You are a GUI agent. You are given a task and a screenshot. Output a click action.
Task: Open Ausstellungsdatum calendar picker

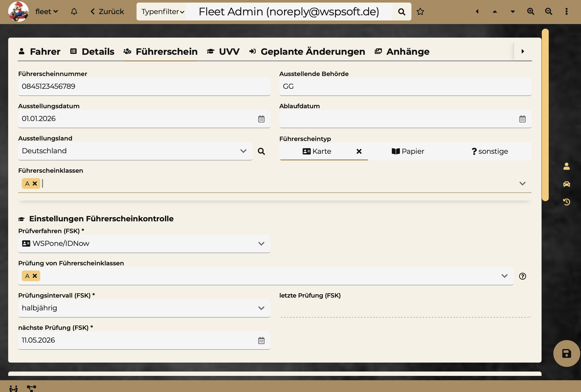click(261, 119)
